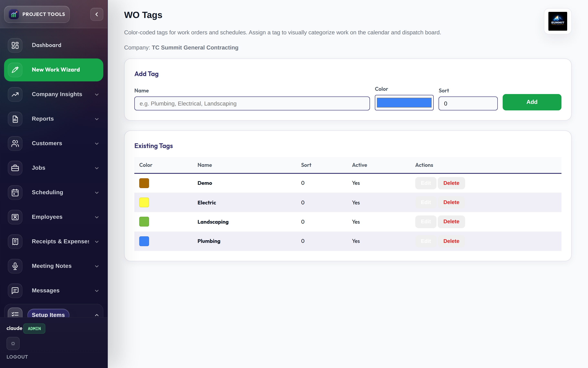Open the Customers menu

[x=54, y=144]
